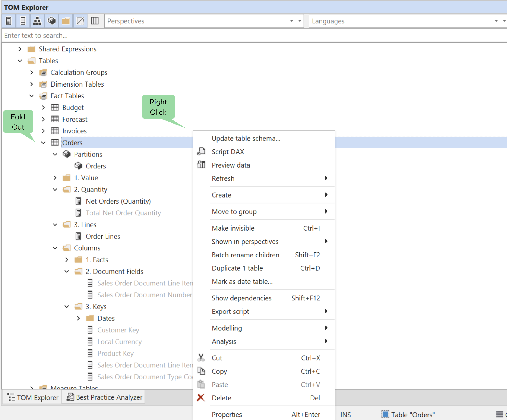
Task: Toggle columns visibility in the toolbar
Action: coord(23,21)
